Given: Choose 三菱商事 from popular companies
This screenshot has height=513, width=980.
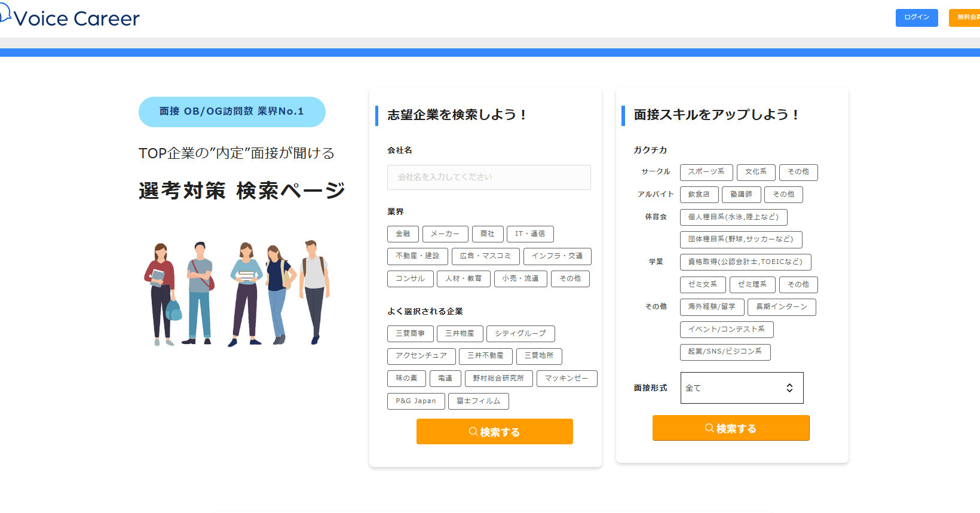Looking at the screenshot, I should pos(410,334).
